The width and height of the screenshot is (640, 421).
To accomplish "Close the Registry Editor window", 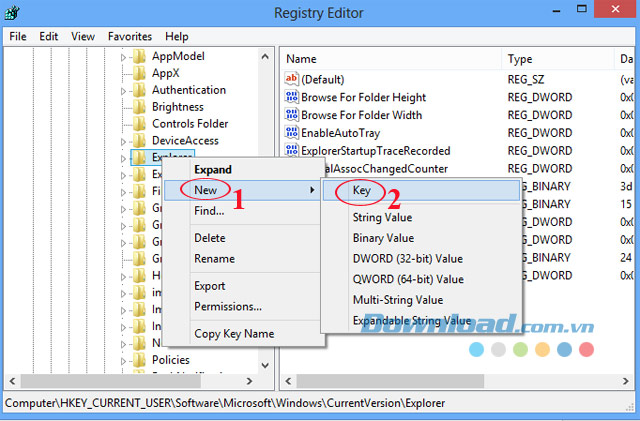I will click(x=616, y=9).
